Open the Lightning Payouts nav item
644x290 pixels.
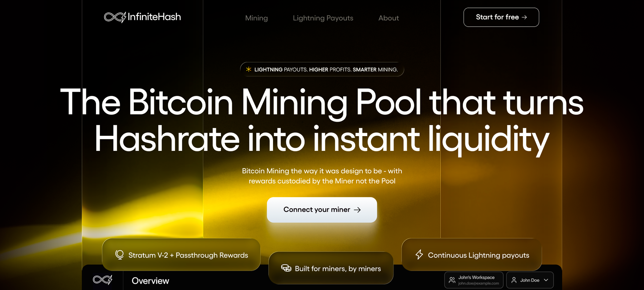coord(323,18)
